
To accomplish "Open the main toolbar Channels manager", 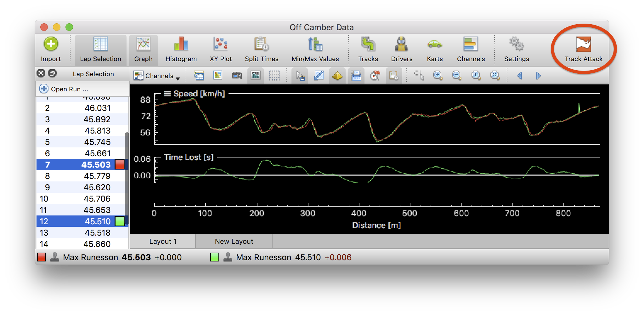I will click(x=471, y=49).
